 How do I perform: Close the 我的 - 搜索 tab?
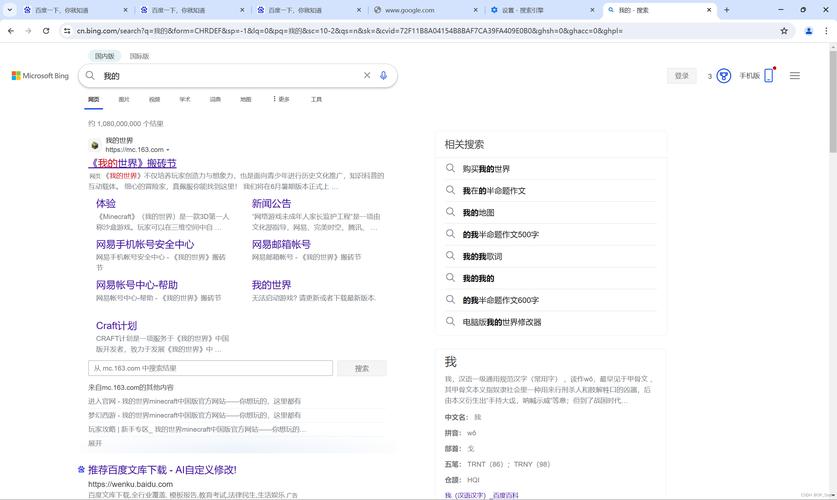coord(709,10)
